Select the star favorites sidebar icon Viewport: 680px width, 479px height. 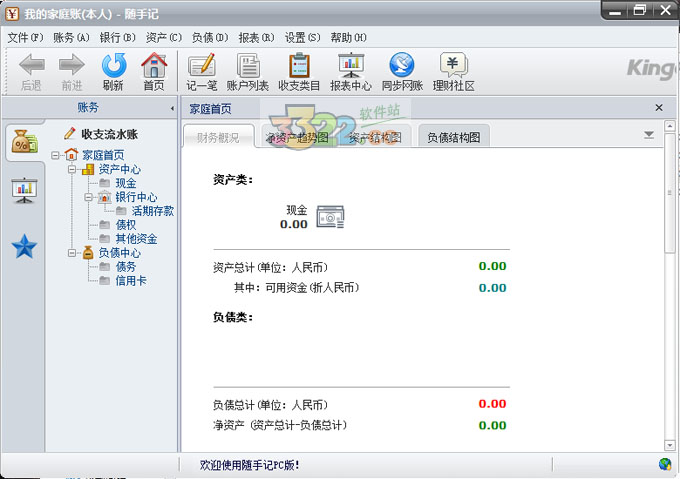24,246
